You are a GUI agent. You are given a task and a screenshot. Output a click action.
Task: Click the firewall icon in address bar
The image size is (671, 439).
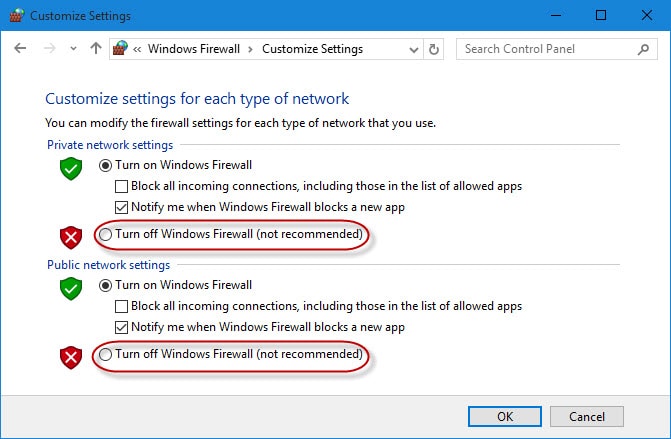pyautogui.click(x=121, y=48)
